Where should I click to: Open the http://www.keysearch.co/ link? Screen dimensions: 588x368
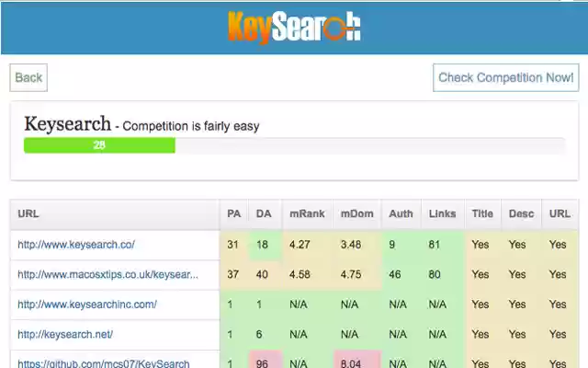tap(76, 245)
